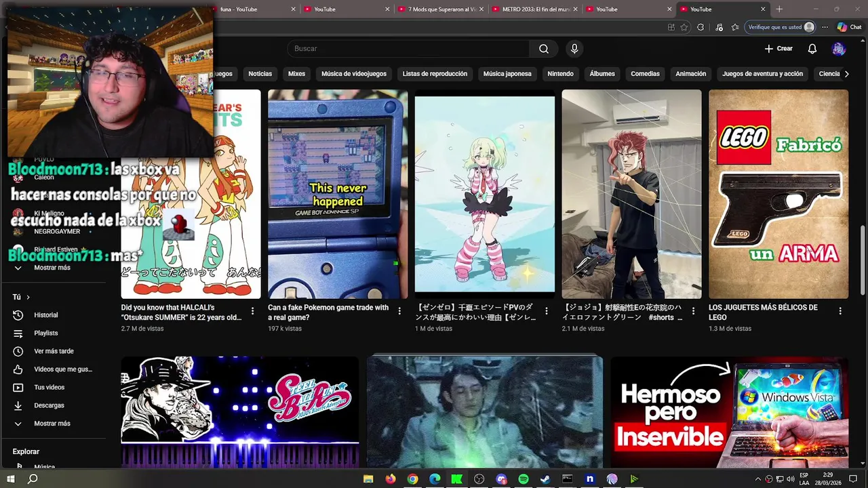
Task: Open the LEGO Fabricó un ARMA thumbnail
Action: point(778,194)
